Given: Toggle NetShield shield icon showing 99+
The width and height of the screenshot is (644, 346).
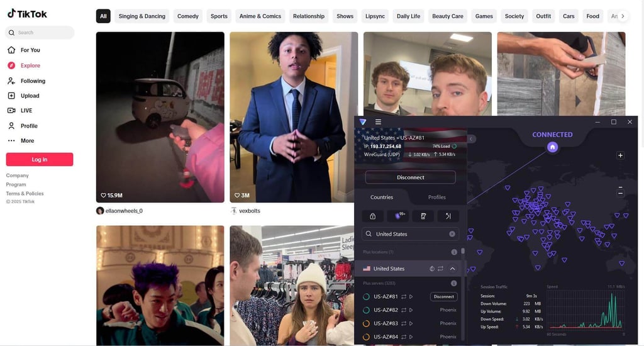Looking at the screenshot, I should 397,216.
